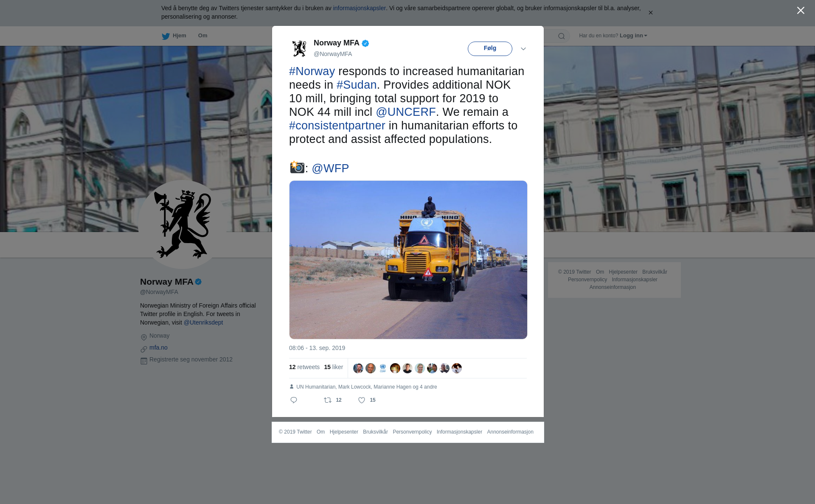Open Hjelpesenter in right sidebar footer
The image size is (815, 504).
(x=623, y=272)
